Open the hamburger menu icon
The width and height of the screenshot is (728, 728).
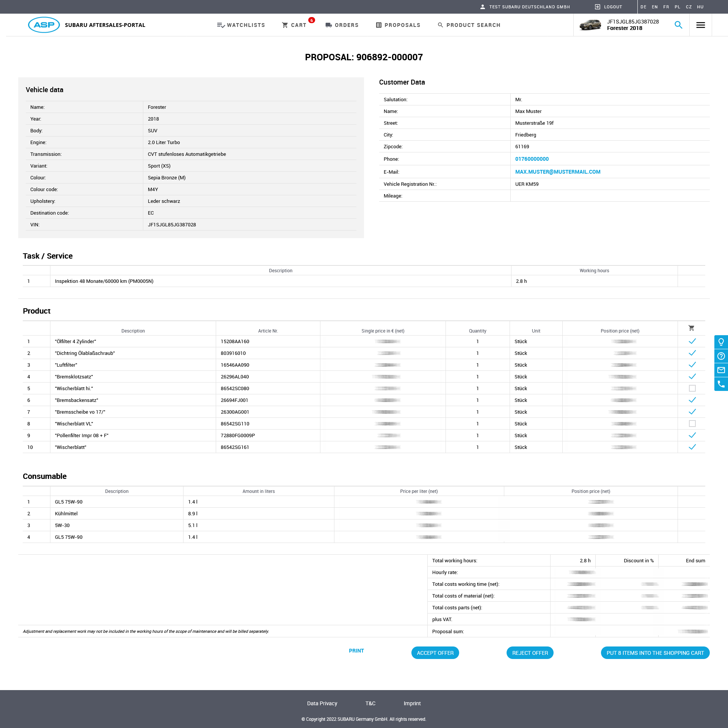[x=700, y=25]
